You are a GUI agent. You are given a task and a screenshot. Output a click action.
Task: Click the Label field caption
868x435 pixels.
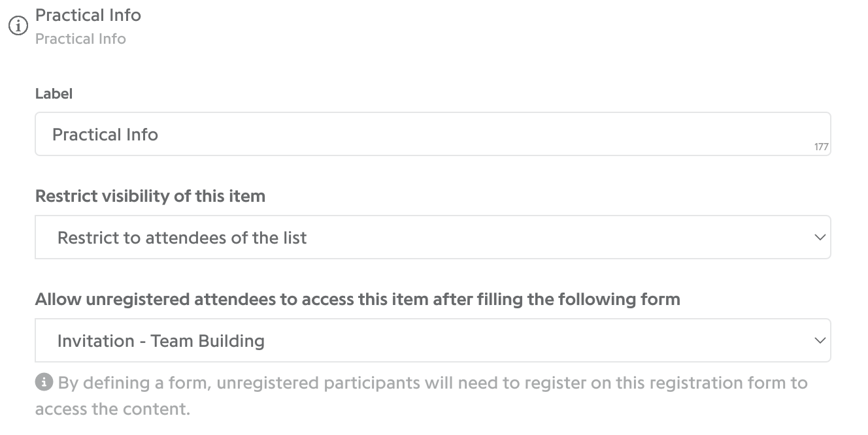point(54,93)
